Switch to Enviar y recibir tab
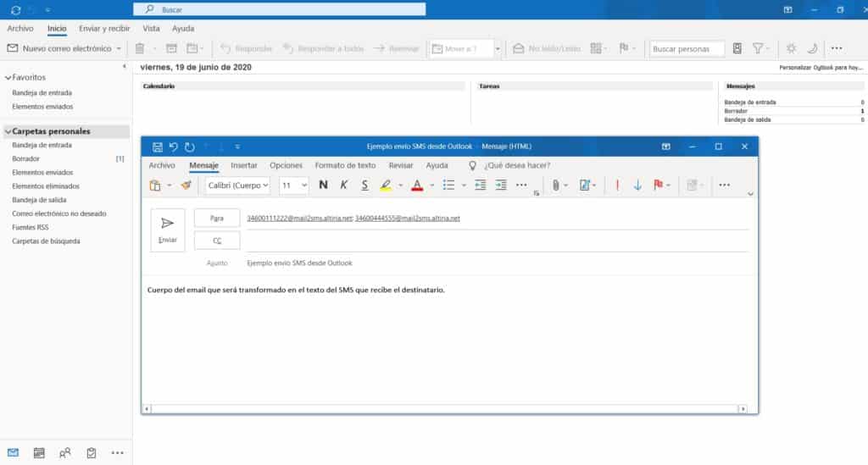868x465 pixels. pos(104,28)
